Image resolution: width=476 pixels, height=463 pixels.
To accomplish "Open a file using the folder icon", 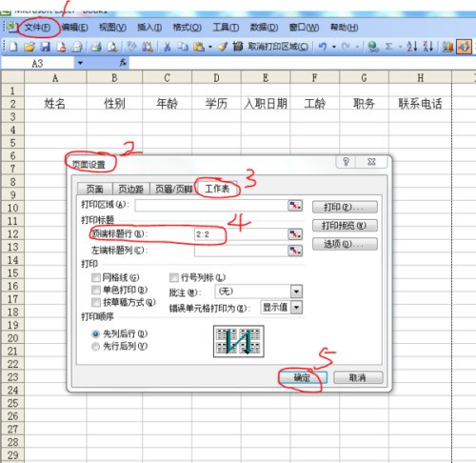I will (29, 47).
